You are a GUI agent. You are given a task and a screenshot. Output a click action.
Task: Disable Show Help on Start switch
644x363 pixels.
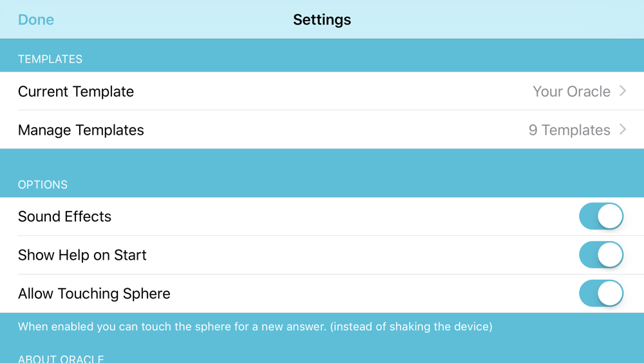pos(601,255)
